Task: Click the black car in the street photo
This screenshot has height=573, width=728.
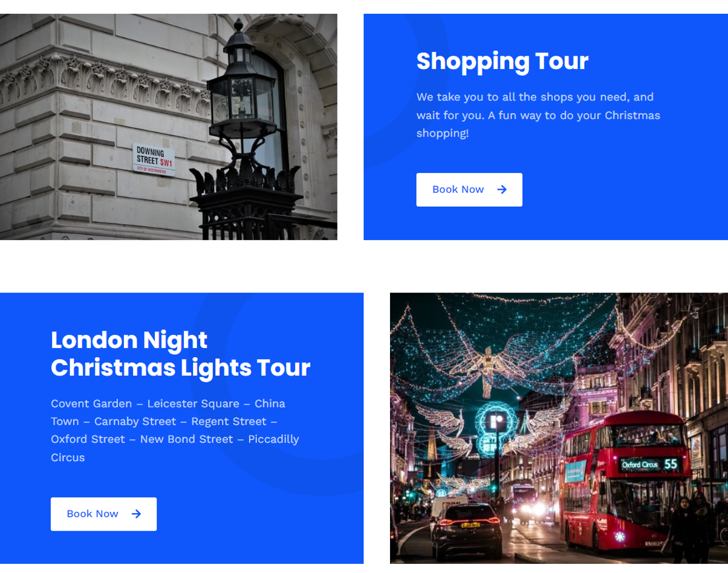Action: [466, 531]
